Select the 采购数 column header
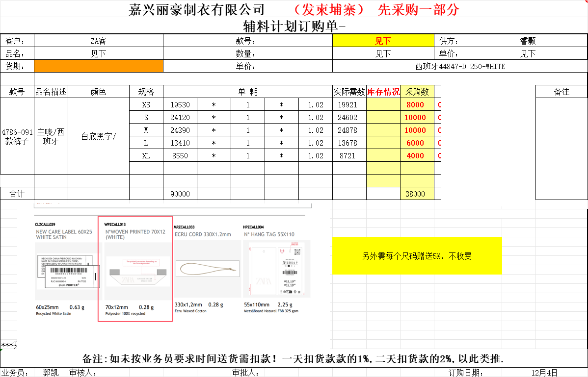Screen dimensions: 588x377 [x=417, y=92]
